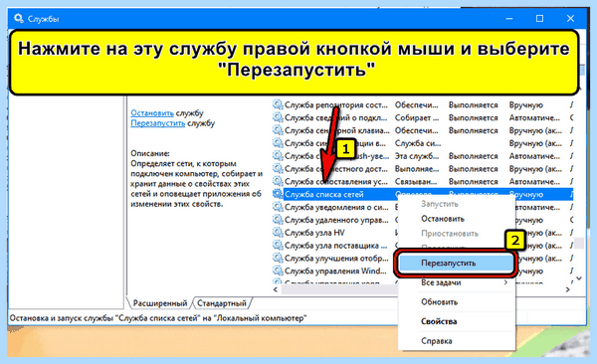This screenshot has height=364, width=597.
Task: Maximize the Службы window
Action: click(x=539, y=18)
